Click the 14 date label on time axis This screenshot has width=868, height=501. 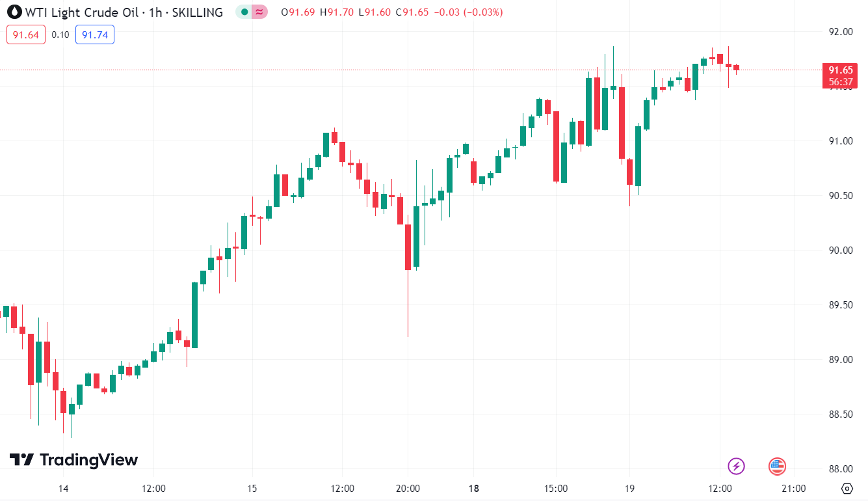pyautogui.click(x=63, y=489)
